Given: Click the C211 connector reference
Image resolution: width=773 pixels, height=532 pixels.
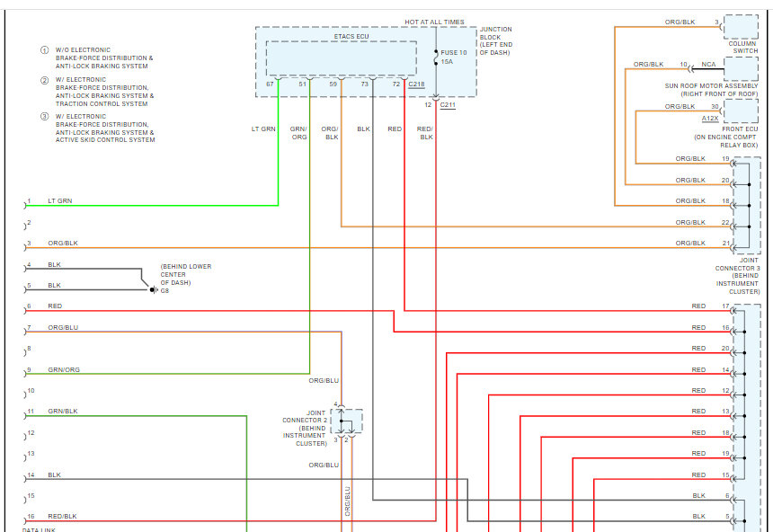Looking at the screenshot, I should point(448,105).
